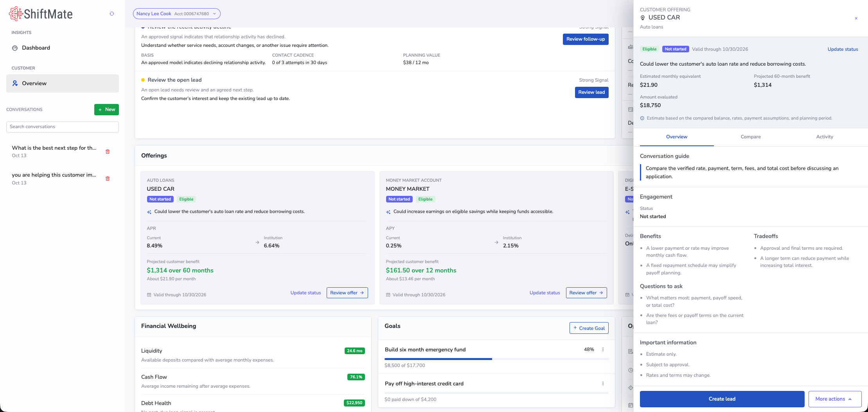Expand the More actions menu
Image resolution: width=868 pixels, height=412 pixels.
pyautogui.click(x=835, y=399)
